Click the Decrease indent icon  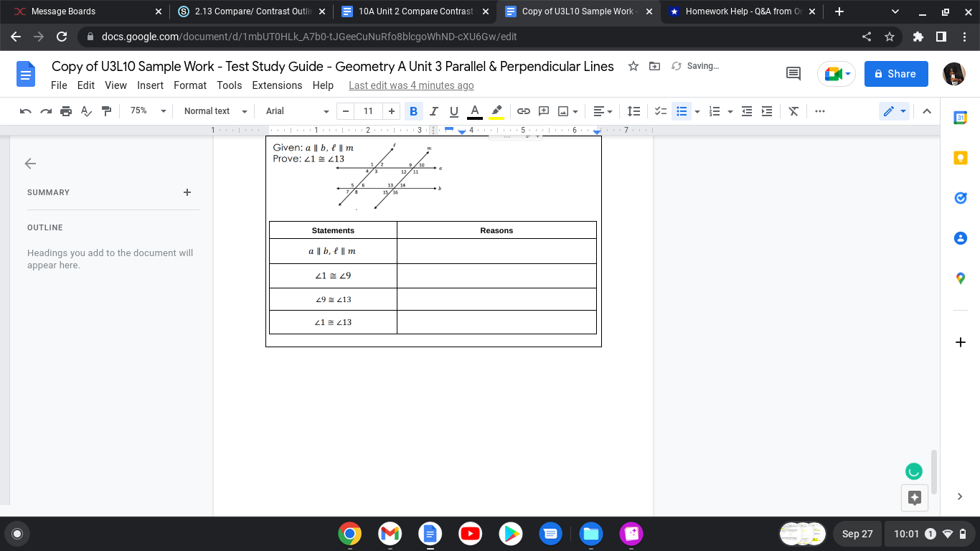pos(746,111)
